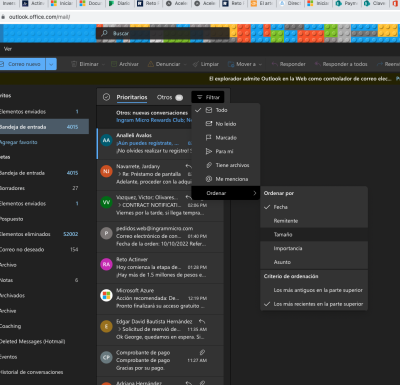400x385 pixels.
Task: Sort by Asunto option
Action: pyautogui.click(x=314, y=262)
